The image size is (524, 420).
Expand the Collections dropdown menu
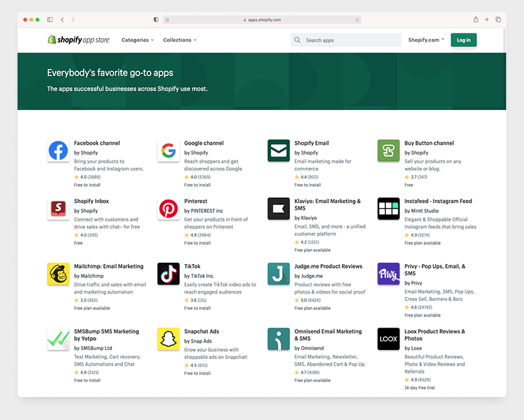pos(179,40)
